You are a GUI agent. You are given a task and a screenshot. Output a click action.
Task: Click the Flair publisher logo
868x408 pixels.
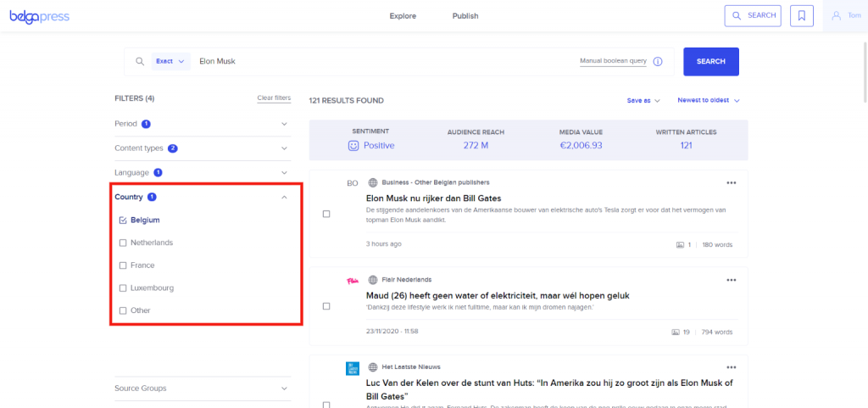[353, 281]
